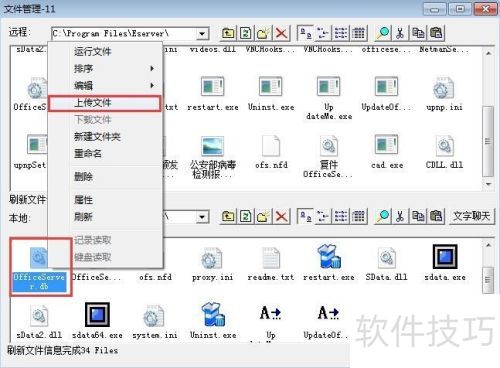Select restart.exe in the remote pane
The width and height of the screenshot is (500, 368).
point(213,94)
